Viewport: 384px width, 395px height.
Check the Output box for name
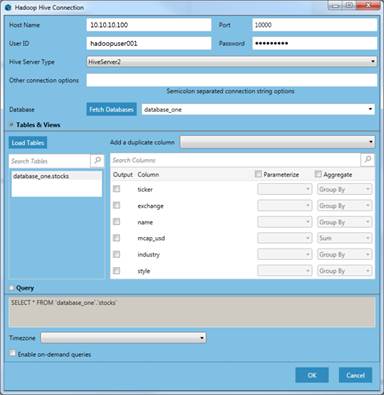(x=116, y=222)
